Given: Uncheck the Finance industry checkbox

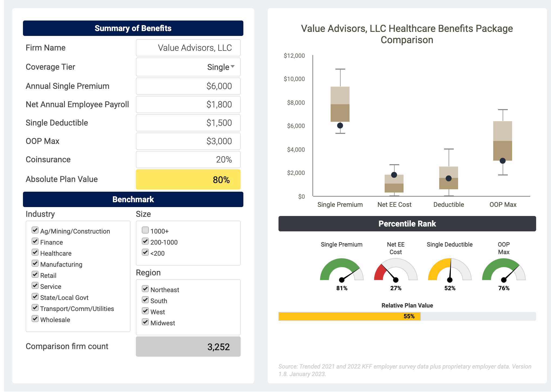Looking at the screenshot, I should pos(35,241).
